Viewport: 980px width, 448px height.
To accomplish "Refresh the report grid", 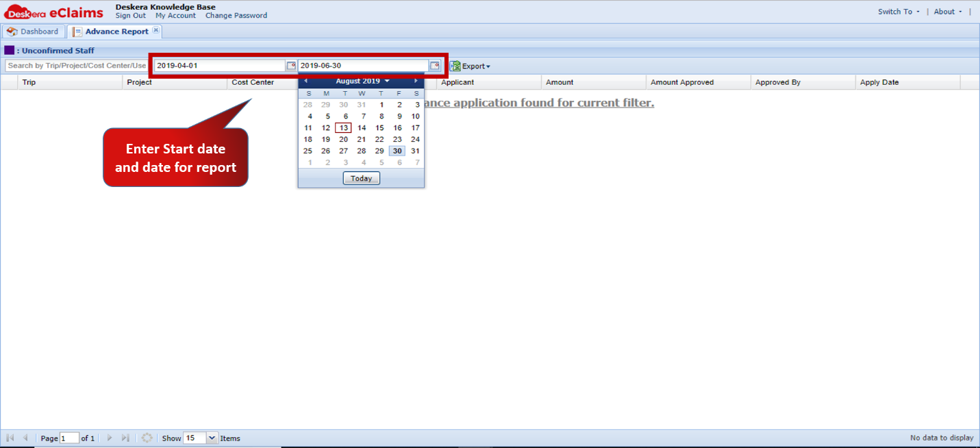I will coord(147,438).
